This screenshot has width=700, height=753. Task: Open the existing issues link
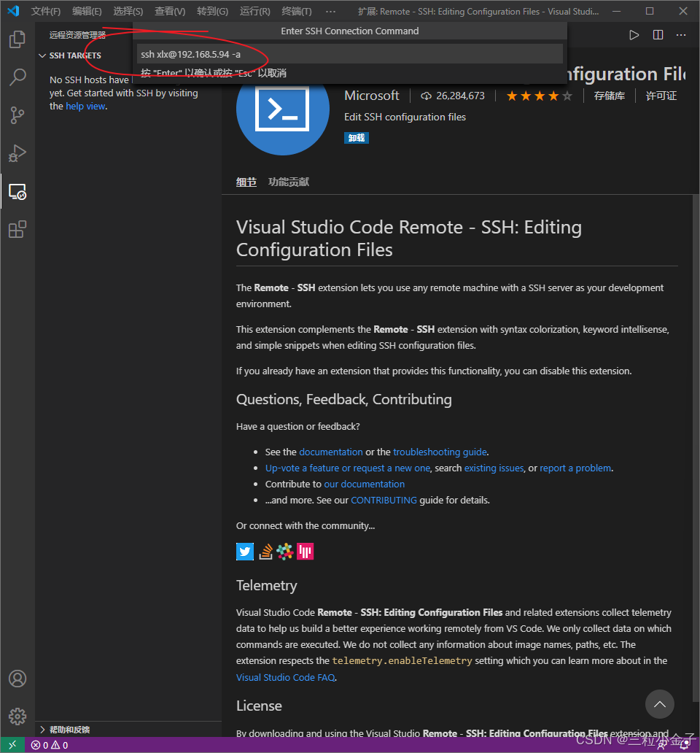click(494, 468)
